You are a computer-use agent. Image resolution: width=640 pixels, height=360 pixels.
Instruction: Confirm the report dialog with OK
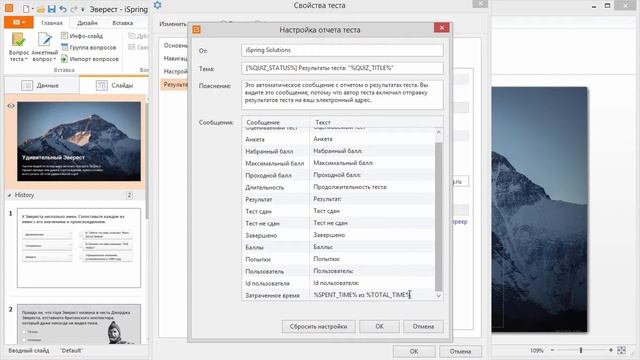point(380,327)
